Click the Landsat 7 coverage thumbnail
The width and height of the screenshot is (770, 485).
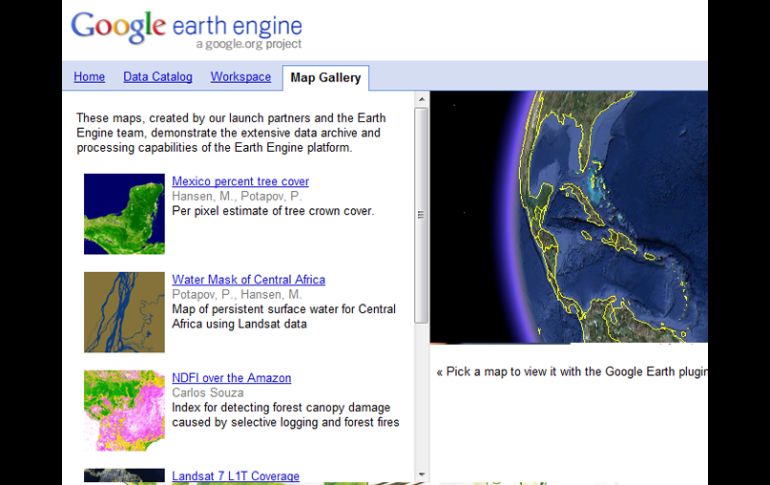click(x=124, y=476)
